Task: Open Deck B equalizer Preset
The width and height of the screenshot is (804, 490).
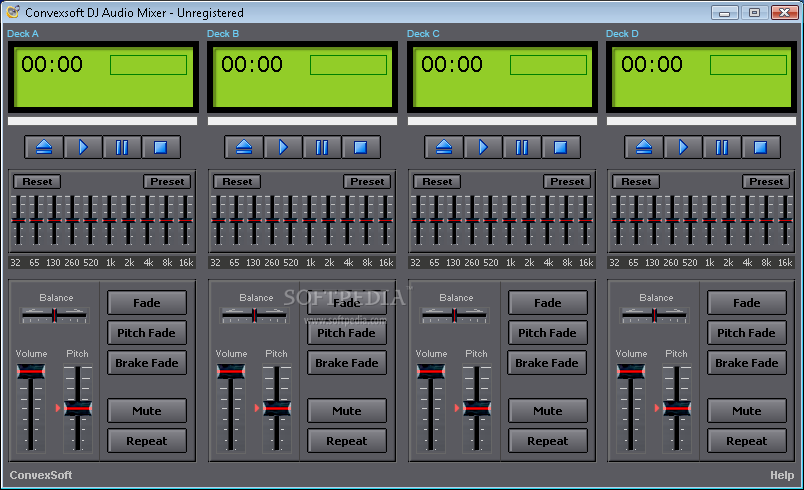Action: point(367,181)
